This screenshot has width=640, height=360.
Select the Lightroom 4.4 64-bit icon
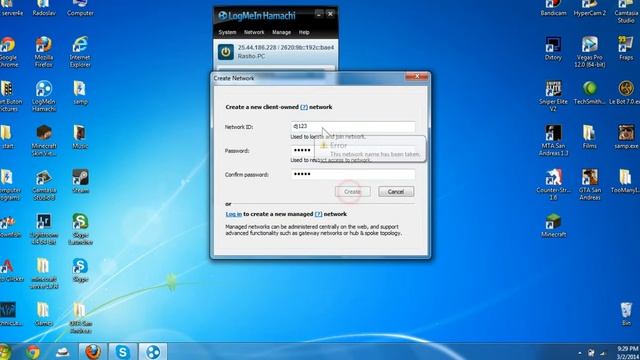click(x=44, y=229)
